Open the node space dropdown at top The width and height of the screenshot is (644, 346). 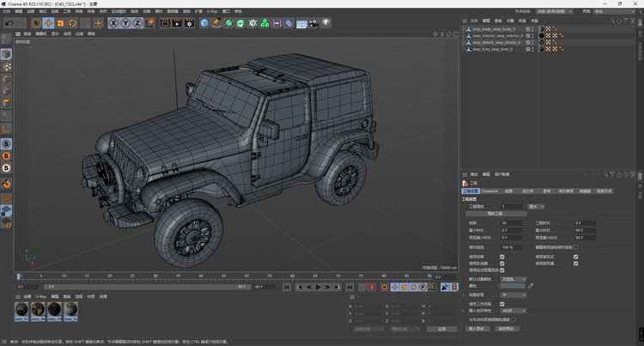(555, 11)
